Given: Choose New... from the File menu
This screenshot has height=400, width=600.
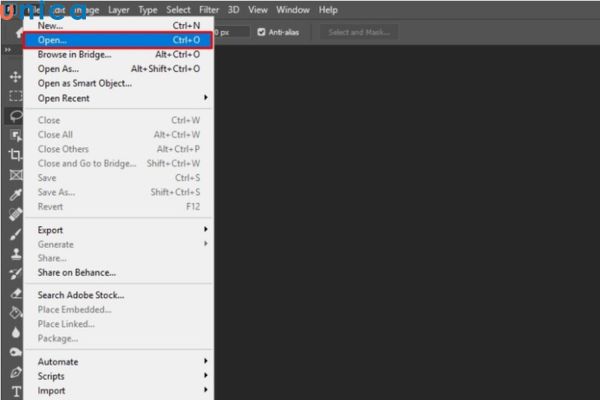Looking at the screenshot, I should 118,26.
